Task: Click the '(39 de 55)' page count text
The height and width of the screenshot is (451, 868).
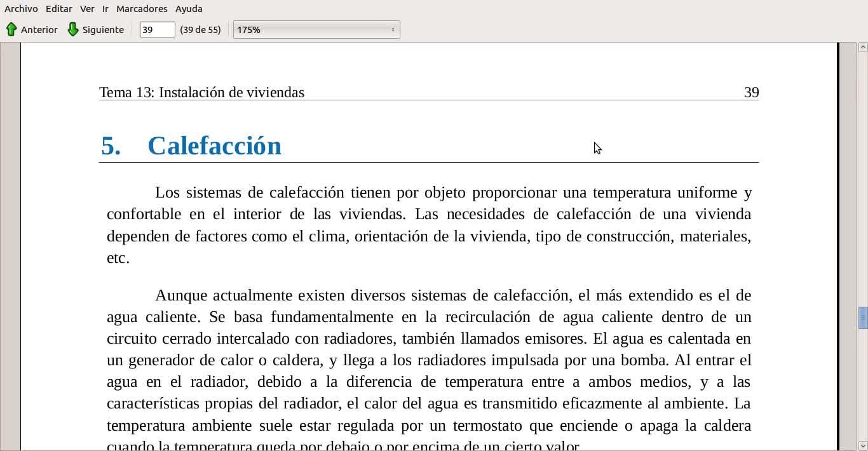Action: [x=200, y=30]
